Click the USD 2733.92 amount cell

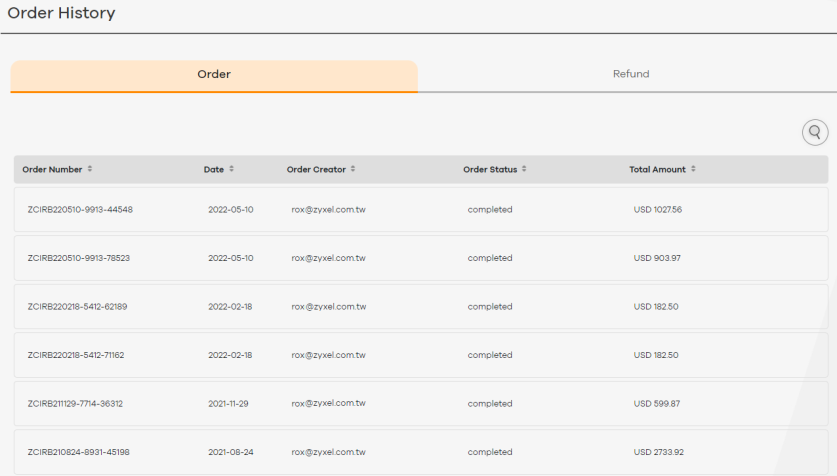(659, 453)
